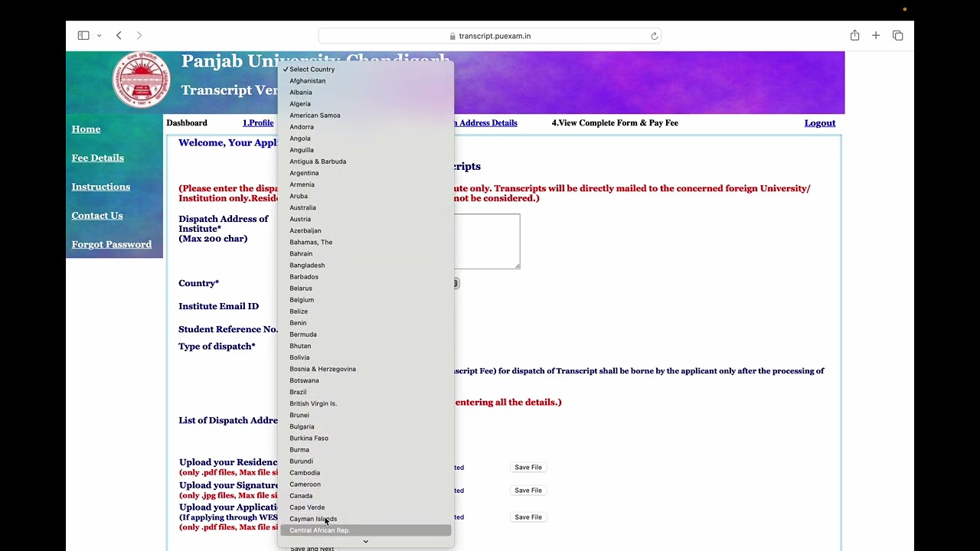This screenshot has width=980, height=551.
Task: Go back with the back arrow
Action: click(119, 35)
